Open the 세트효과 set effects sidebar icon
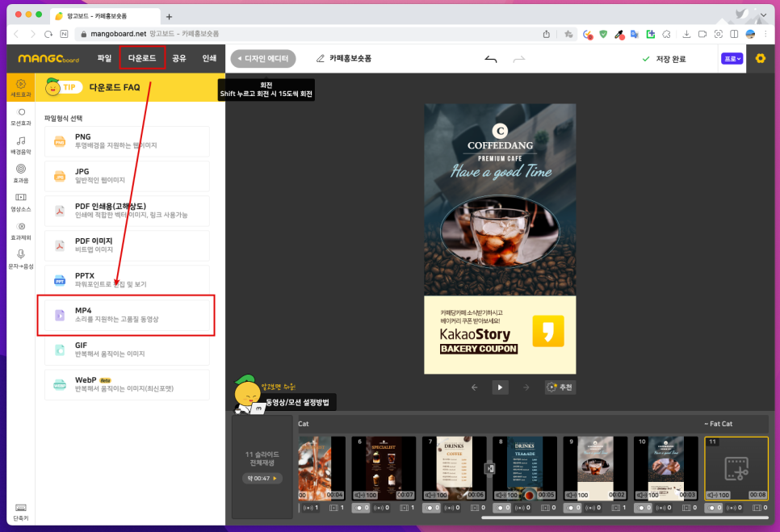Image resolution: width=780 pixels, height=532 pixels. (x=21, y=87)
